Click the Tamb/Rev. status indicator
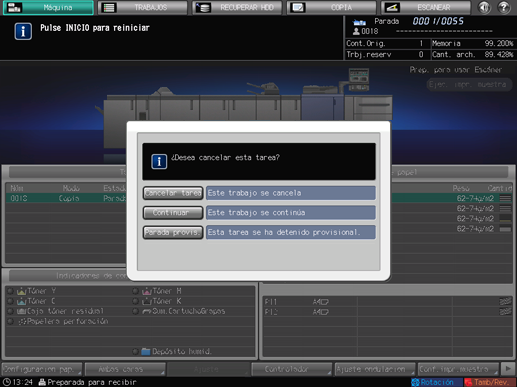 489,382
